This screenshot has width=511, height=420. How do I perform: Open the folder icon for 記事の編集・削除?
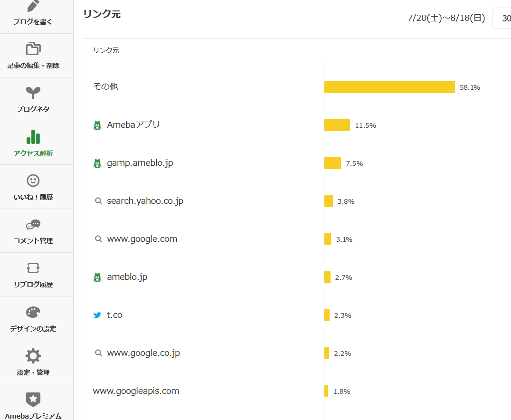pos(33,48)
